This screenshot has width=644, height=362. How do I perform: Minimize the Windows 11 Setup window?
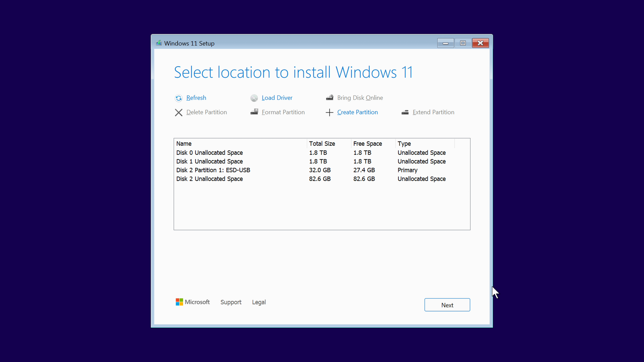pyautogui.click(x=445, y=43)
